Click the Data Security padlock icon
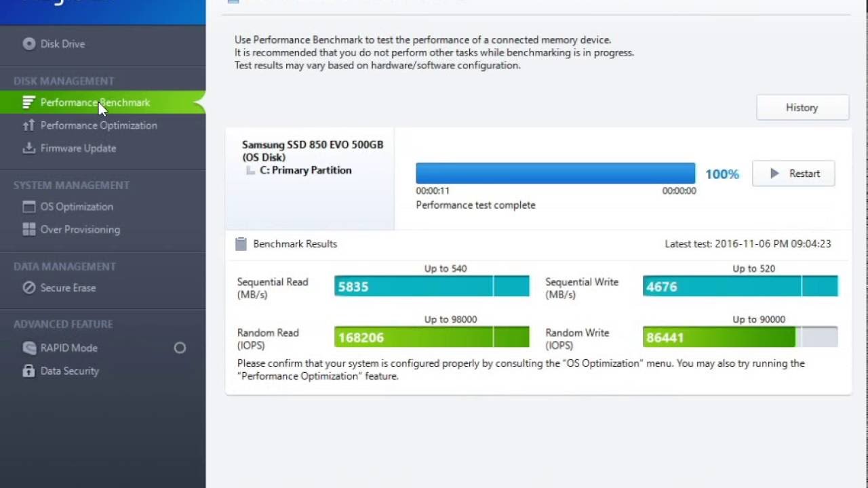This screenshot has height=488, width=868. [x=28, y=371]
